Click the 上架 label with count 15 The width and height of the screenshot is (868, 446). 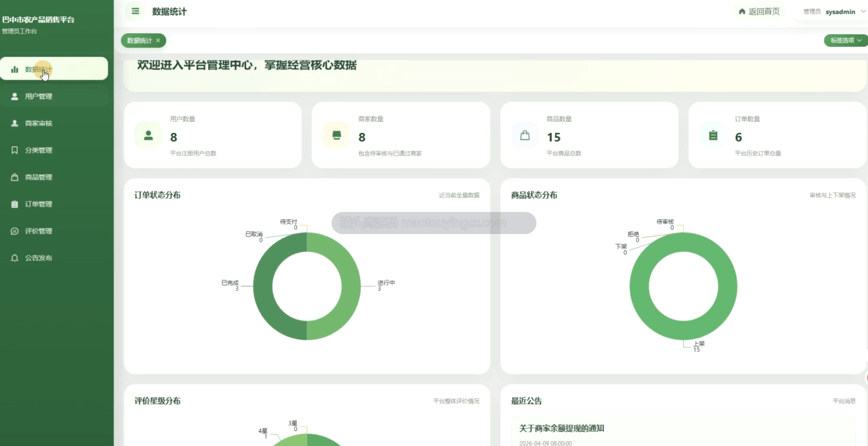click(x=699, y=346)
